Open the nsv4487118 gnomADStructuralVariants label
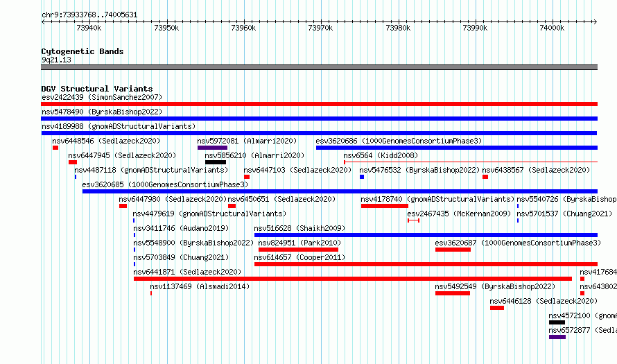This screenshot has height=364, width=617. coord(151,170)
